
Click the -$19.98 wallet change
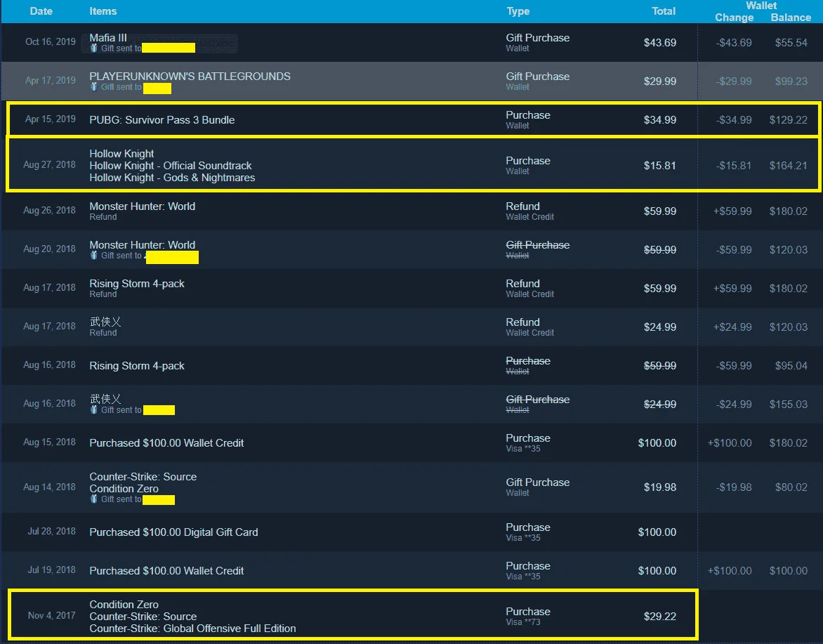[x=734, y=487]
